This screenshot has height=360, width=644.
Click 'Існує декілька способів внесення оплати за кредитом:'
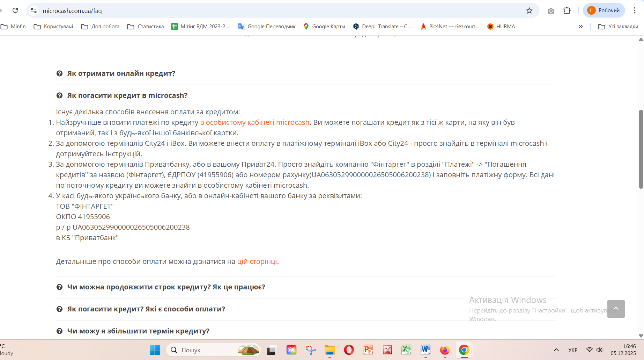coord(148,112)
